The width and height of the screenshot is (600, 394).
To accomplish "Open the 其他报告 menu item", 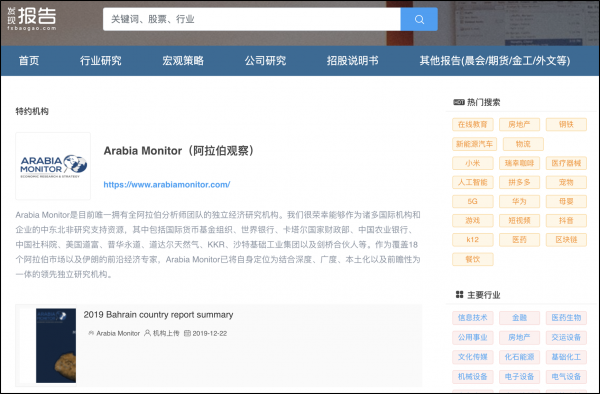I will [x=495, y=60].
